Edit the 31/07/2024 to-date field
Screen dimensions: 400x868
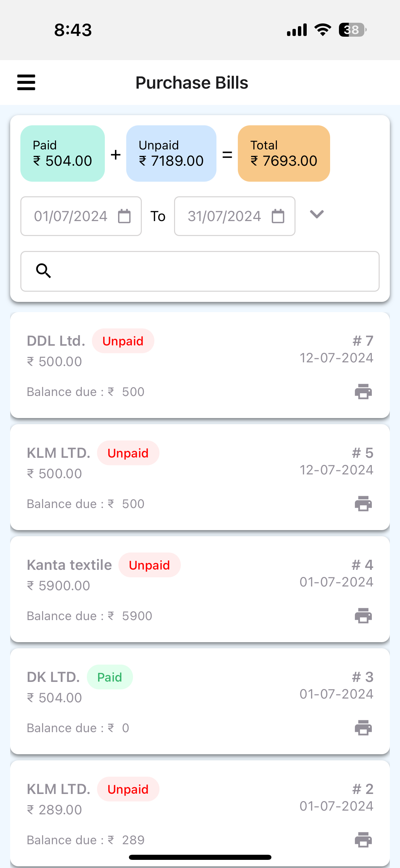(235, 216)
